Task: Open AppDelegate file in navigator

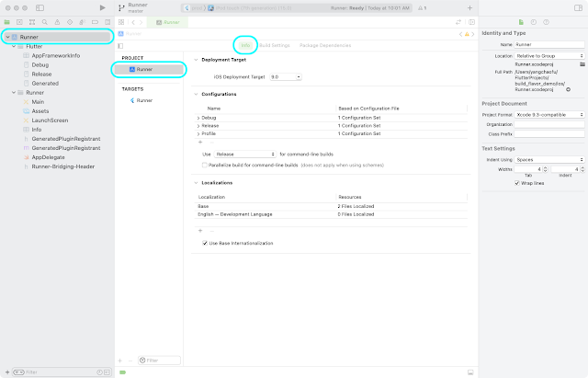Action: tap(48, 157)
